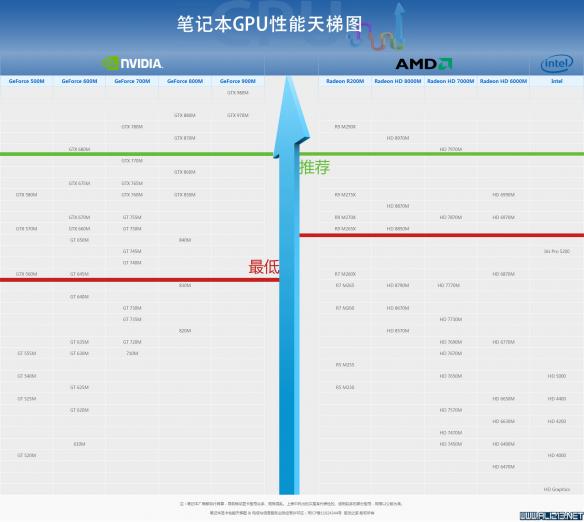The height and width of the screenshot is (522, 584).
Task: Click the AMD logo
Action: click(424, 64)
